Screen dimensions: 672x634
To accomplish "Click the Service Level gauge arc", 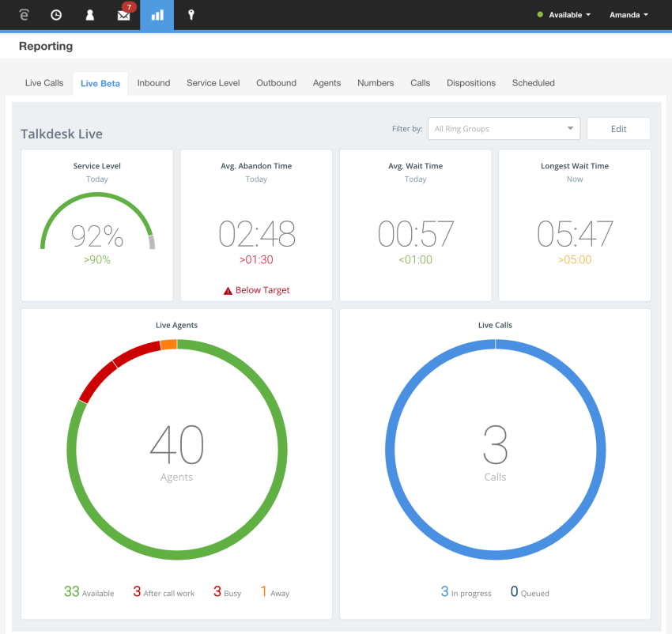I will coord(97,195).
